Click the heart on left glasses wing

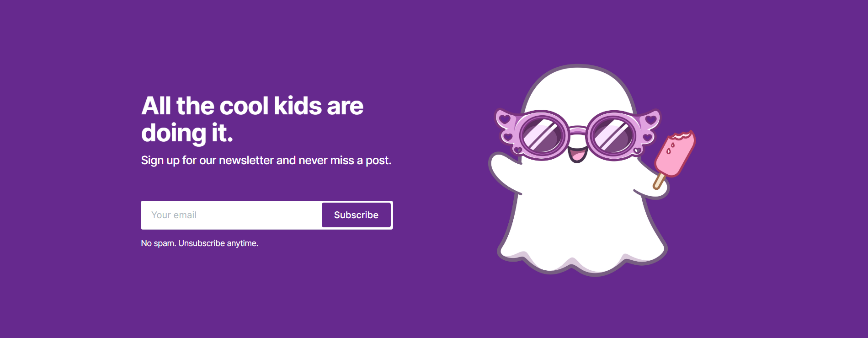pos(505,119)
